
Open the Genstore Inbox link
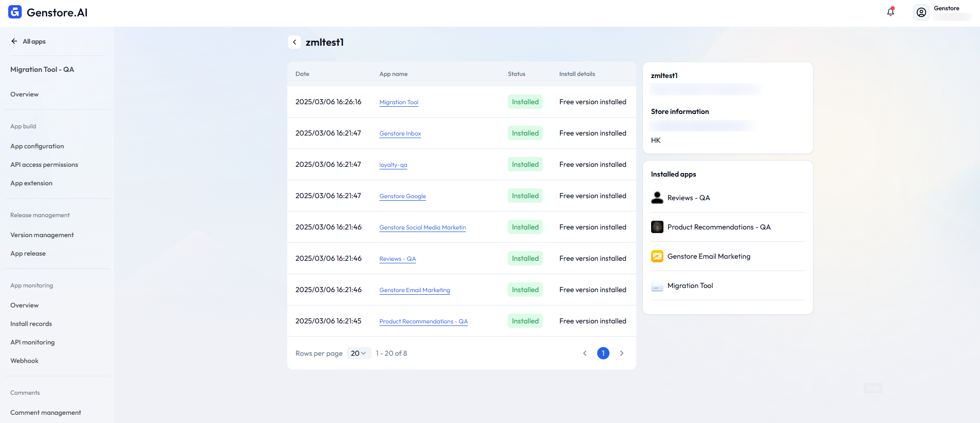[x=400, y=133]
